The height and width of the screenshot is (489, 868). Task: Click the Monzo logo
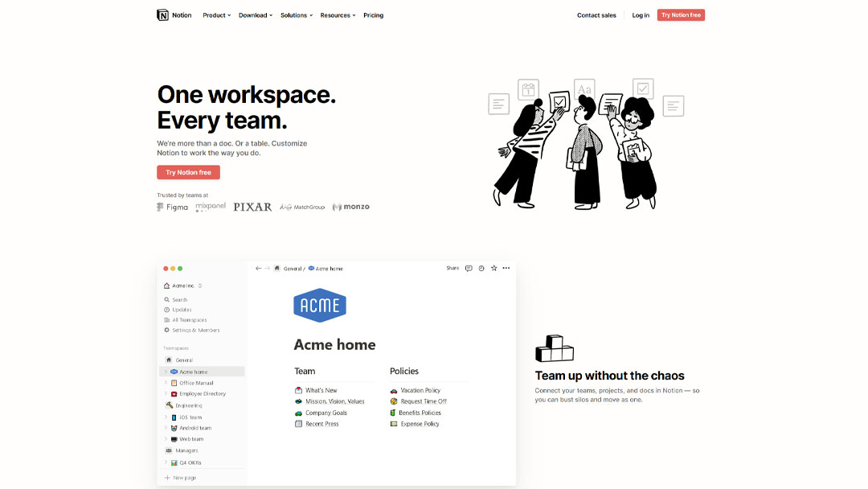pyautogui.click(x=351, y=207)
